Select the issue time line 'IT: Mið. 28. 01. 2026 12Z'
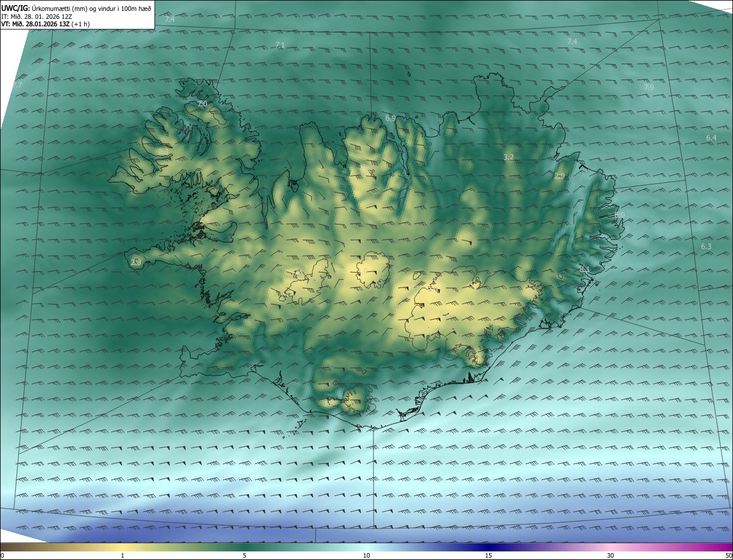 36,16
